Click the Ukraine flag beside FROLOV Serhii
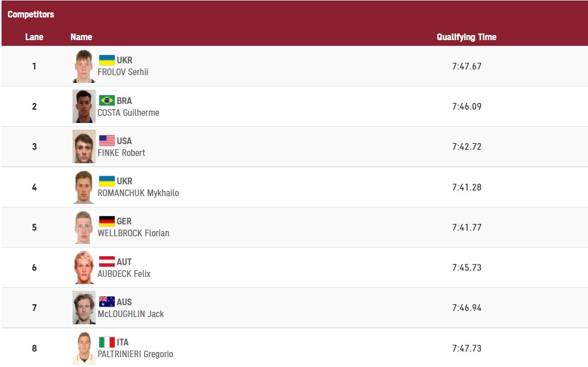 [x=107, y=60]
